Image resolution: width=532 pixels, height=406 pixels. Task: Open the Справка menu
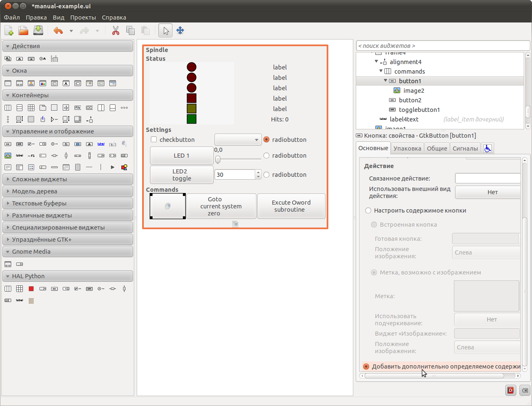click(x=114, y=17)
